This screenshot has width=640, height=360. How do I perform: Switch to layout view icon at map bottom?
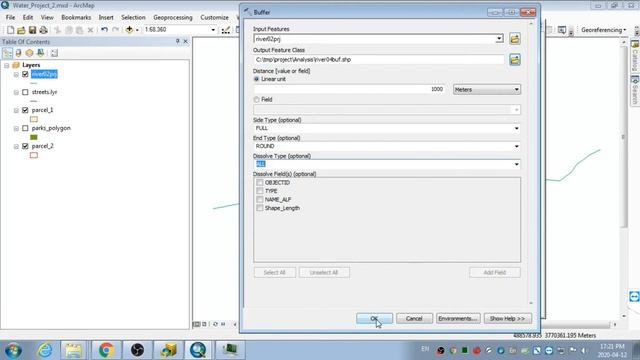click(204, 324)
